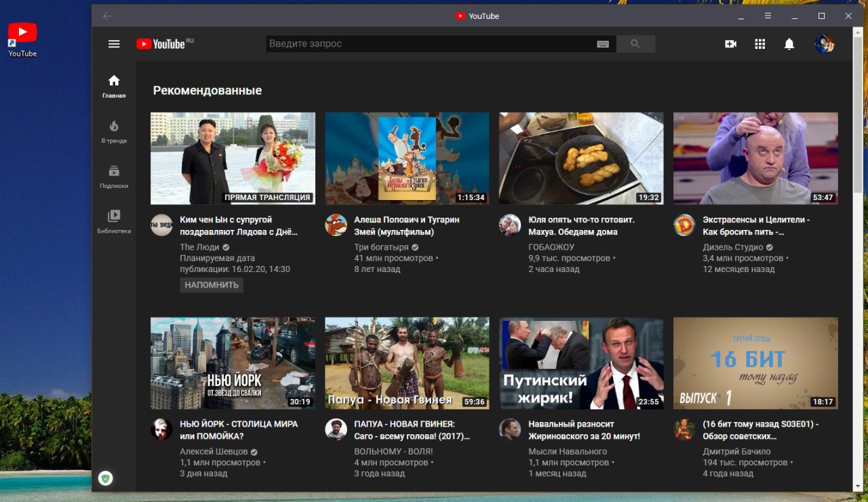Click the 41 млн просмотров text
Viewport: 868px width, 502px height.
click(x=393, y=258)
